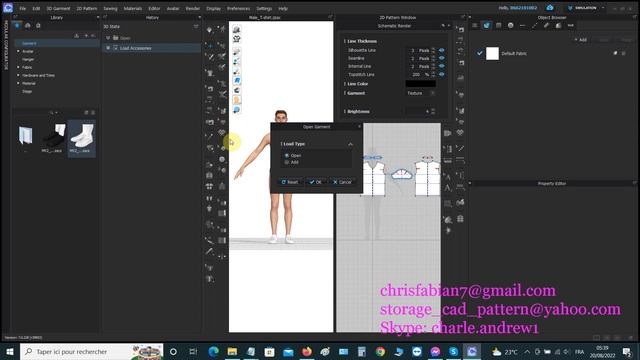The image size is (640, 360).
Task: Click the Simulate tool icon in 3D toolbar
Action: (x=209, y=29)
